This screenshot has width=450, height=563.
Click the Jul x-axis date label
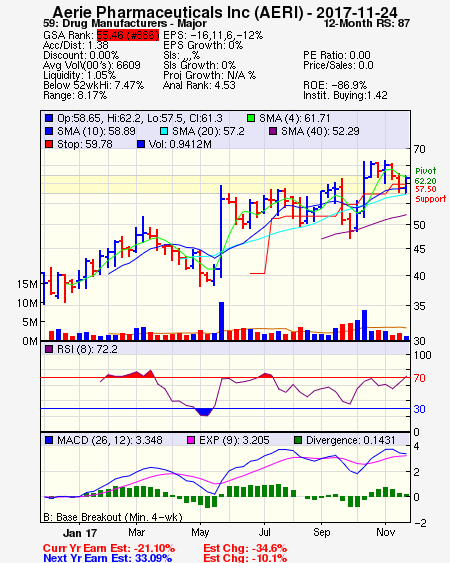(264, 532)
